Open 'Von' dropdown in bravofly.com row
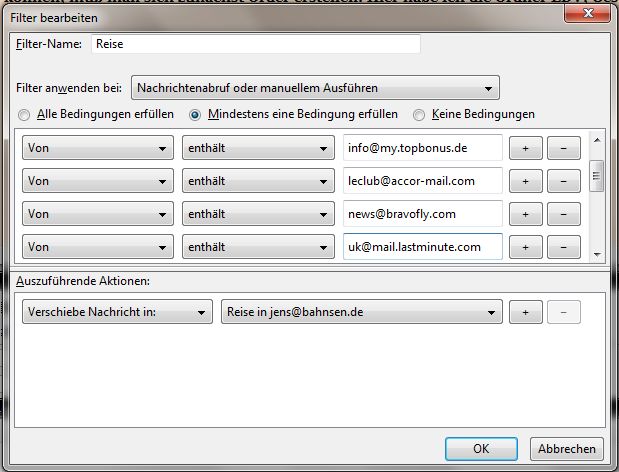Image resolution: width=619 pixels, height=472 pixels. pos(98,214)
